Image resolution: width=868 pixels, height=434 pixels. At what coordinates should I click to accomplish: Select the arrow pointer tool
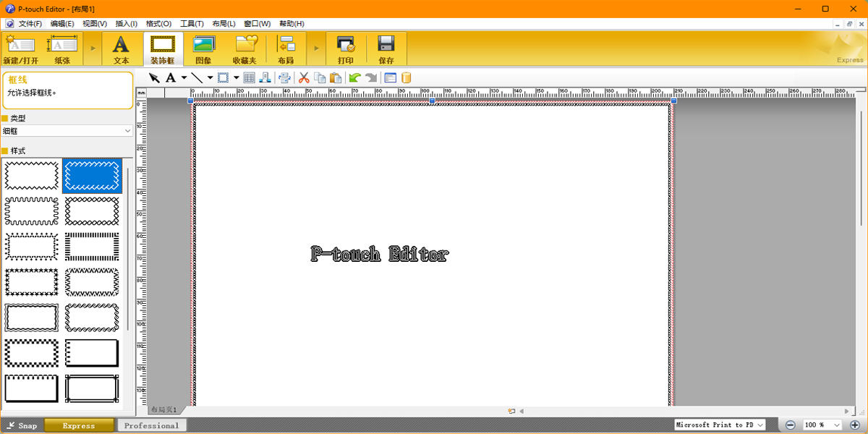click(x=154, y=77)
